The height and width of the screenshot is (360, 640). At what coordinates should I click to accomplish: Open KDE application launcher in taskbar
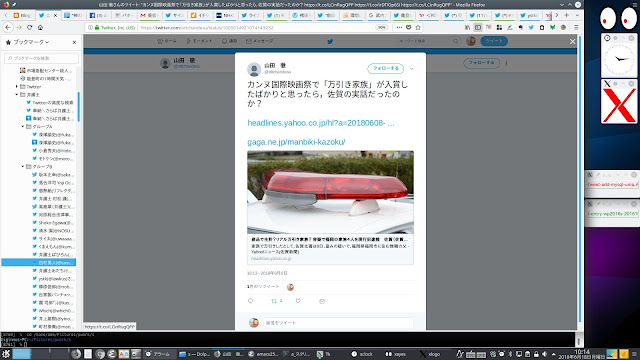(6, 354)
